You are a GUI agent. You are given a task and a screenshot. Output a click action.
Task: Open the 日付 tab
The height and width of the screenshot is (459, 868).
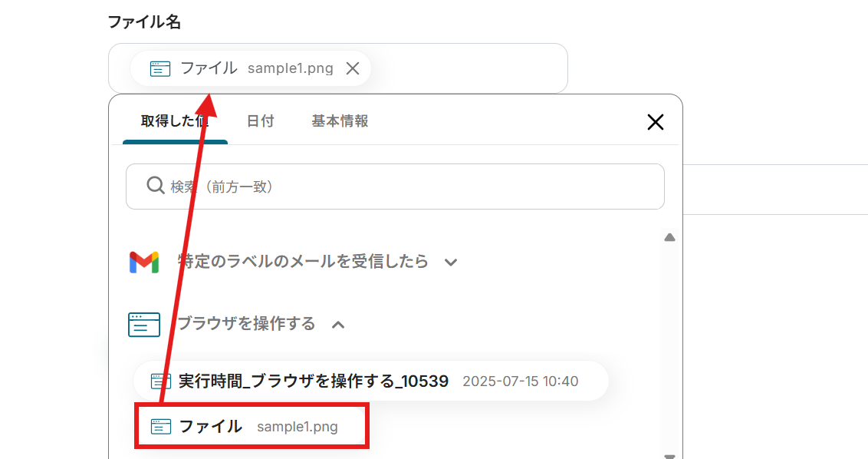[x=260, y=121]
